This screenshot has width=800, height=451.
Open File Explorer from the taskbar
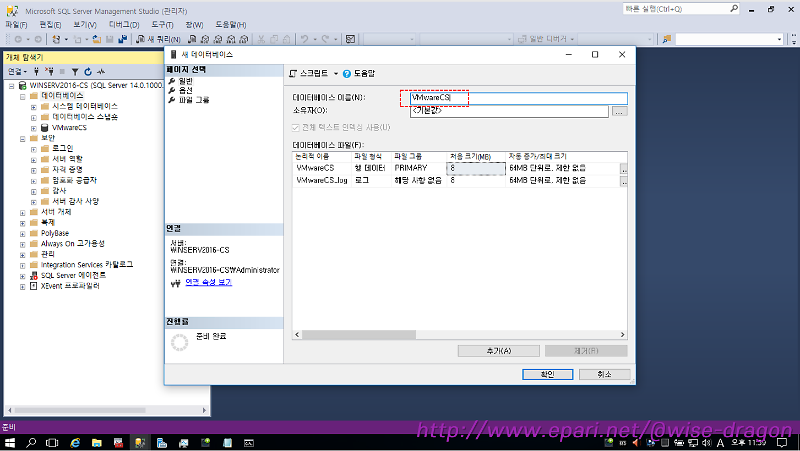coord(96,443)
